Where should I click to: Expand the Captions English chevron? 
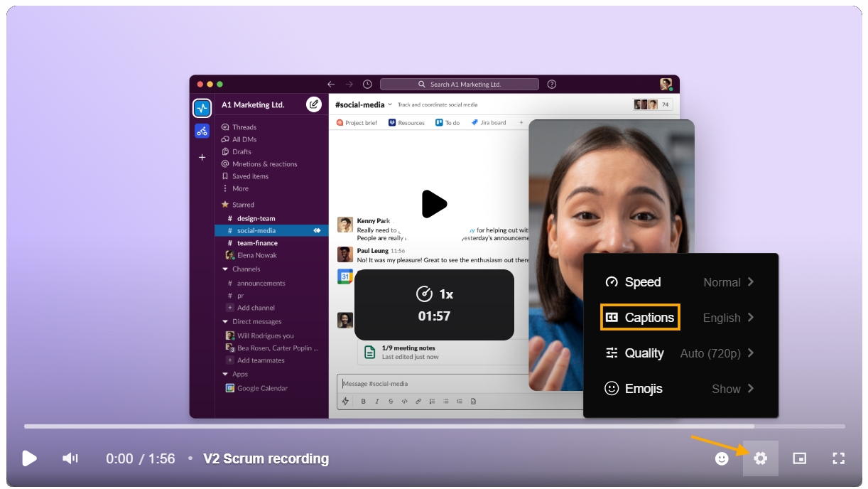(751, 318)
